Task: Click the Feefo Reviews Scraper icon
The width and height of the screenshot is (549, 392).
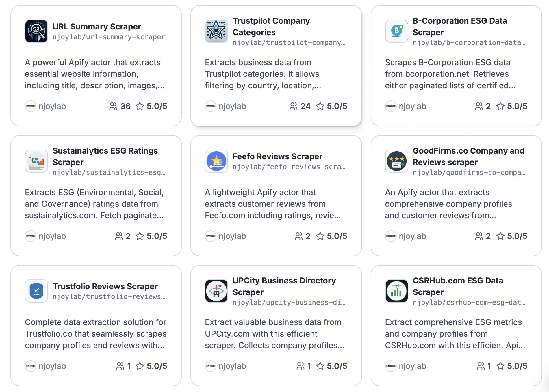Action: [x=216, y=161]
